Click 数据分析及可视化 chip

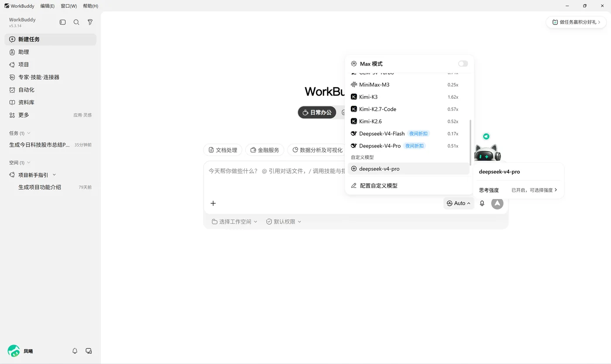317,150
